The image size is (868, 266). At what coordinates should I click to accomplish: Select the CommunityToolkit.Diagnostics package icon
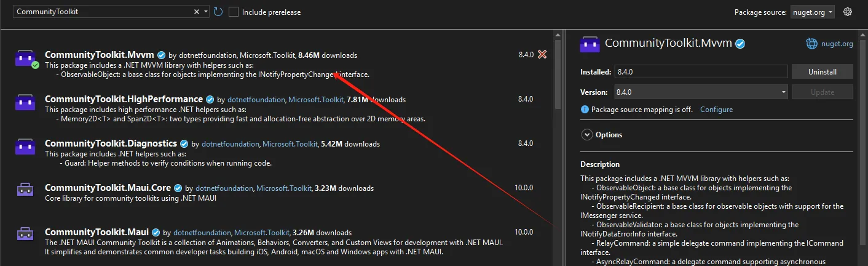click(25, 147)
